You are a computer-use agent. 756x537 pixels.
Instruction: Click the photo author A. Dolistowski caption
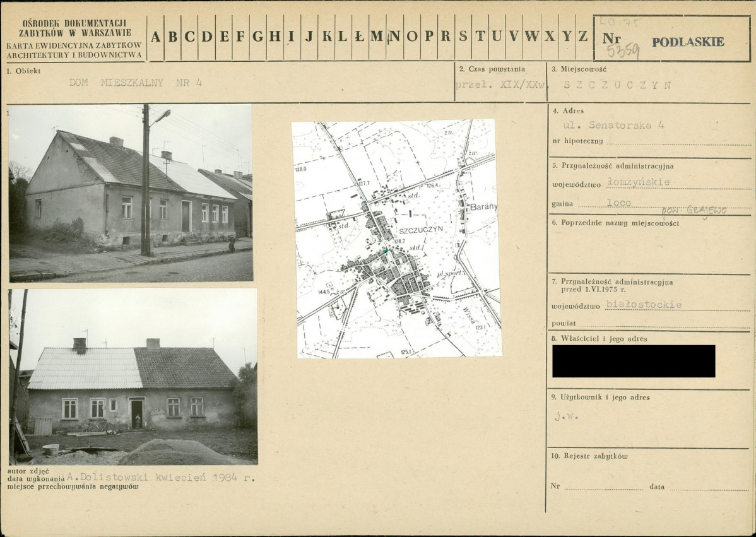pyautogui.click(x=160, y=478)
